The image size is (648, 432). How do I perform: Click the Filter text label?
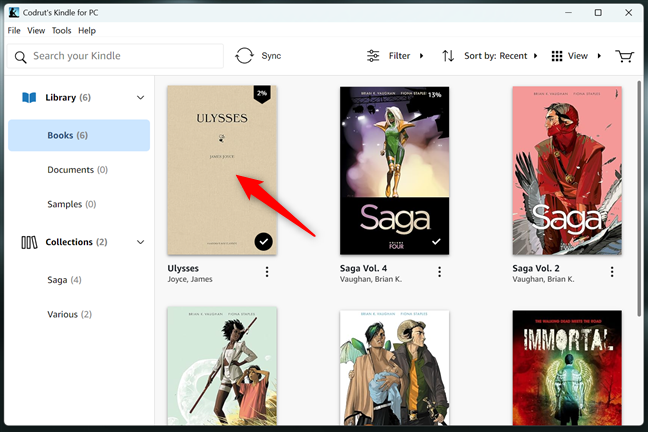pyautogui.click(x=399, y=56)
